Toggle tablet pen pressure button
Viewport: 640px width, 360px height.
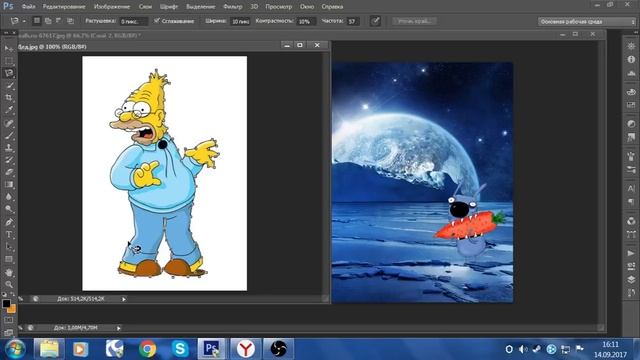pos(375,21)
